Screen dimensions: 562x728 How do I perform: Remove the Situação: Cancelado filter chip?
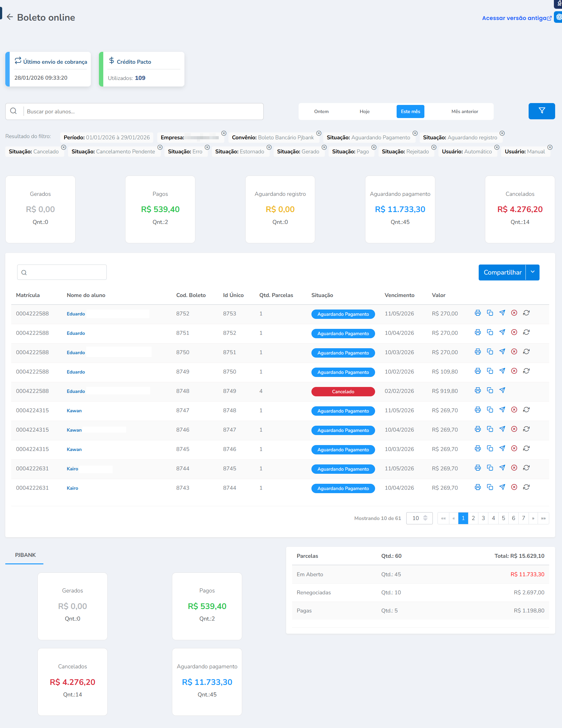pos(64,147)
